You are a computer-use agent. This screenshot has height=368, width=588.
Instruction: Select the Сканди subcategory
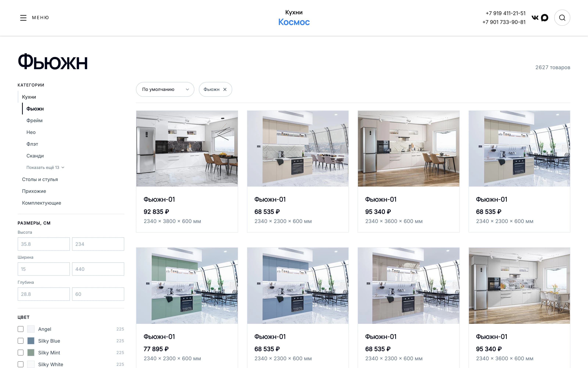coord(35,156)
